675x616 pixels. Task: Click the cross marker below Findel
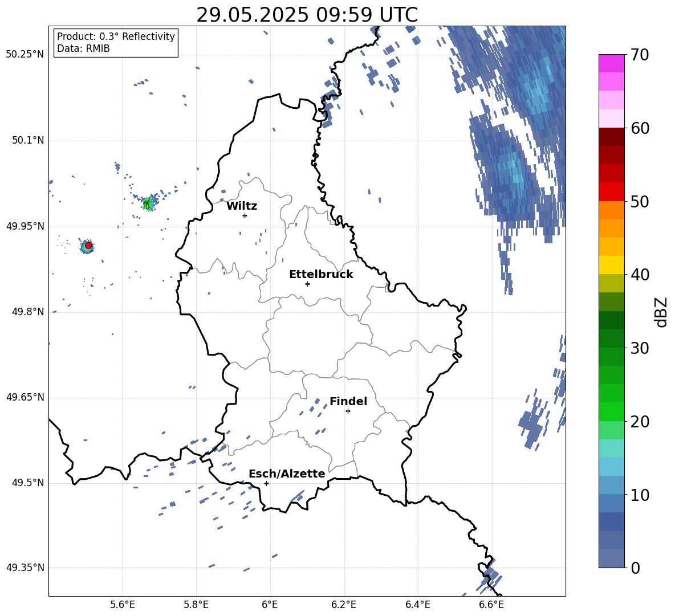[348, 411]
